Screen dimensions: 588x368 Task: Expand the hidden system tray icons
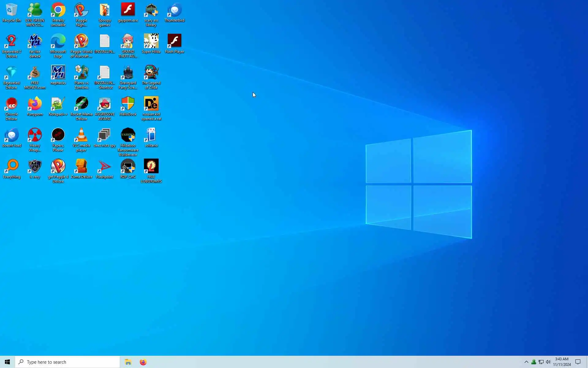pos(526,362)
